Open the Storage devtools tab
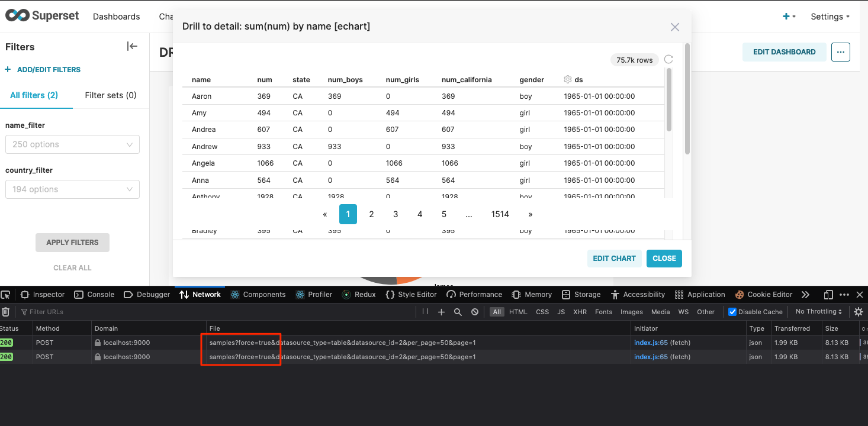This screenshot has width=868, height=426. click(581, 295)
